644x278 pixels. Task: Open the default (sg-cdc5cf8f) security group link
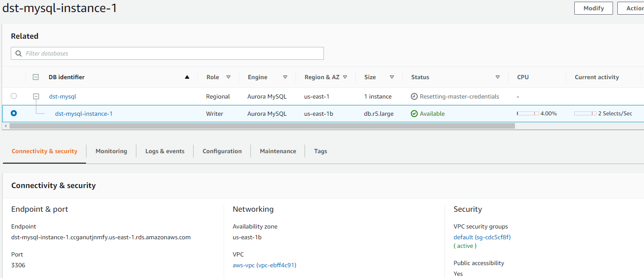tap(482, 237)
